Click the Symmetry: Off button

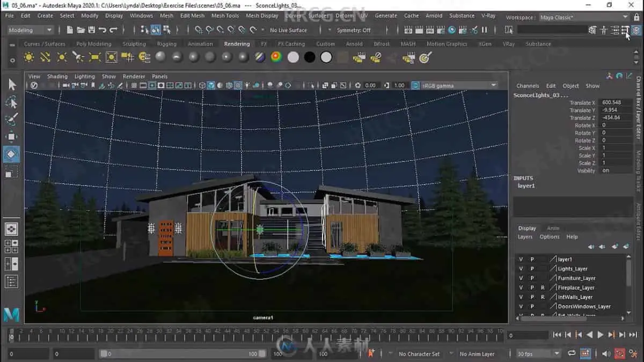(353, 30)
